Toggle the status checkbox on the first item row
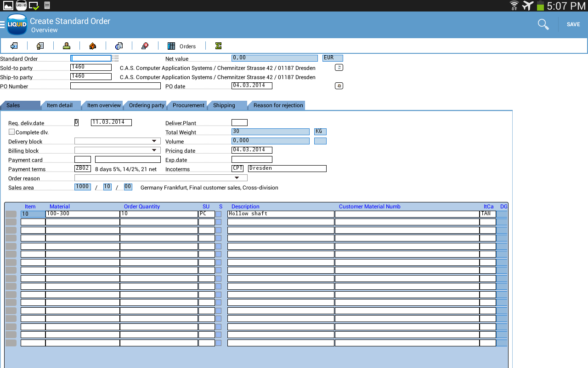 coord(219,213)
